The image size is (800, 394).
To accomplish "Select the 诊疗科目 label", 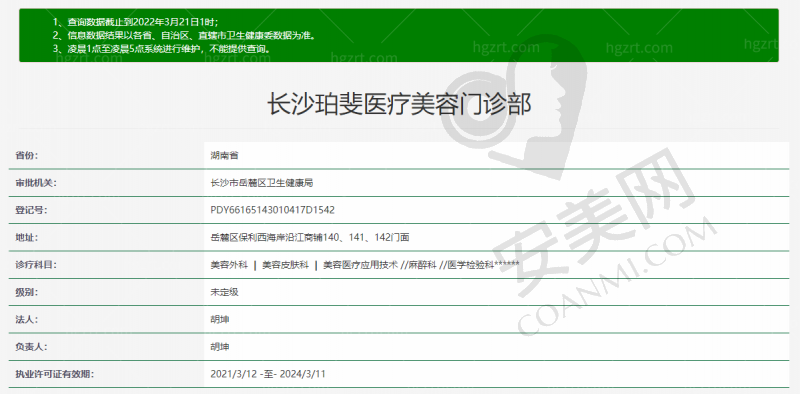I will (36, 265).
